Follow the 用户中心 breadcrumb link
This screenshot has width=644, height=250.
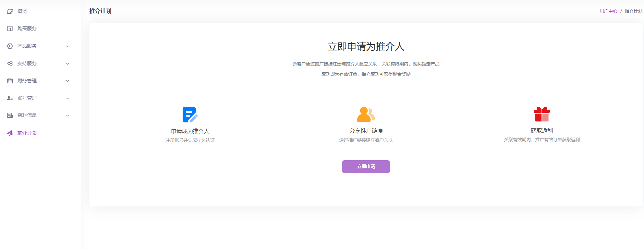pyautogui.click(x=608, y=11)
